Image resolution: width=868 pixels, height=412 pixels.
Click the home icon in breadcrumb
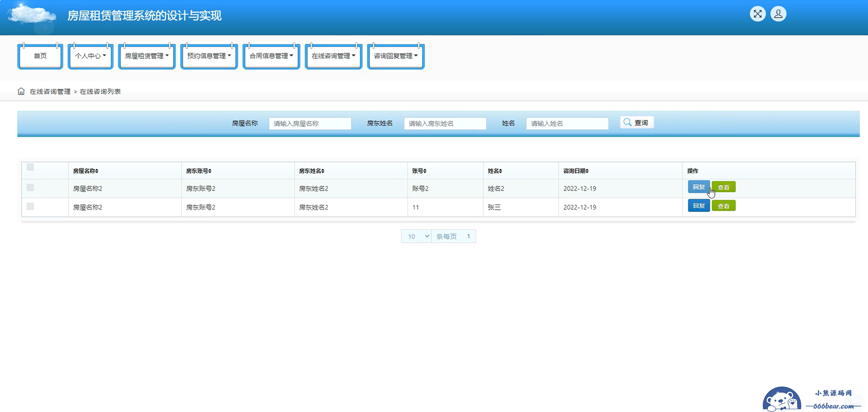pos(21,91)
